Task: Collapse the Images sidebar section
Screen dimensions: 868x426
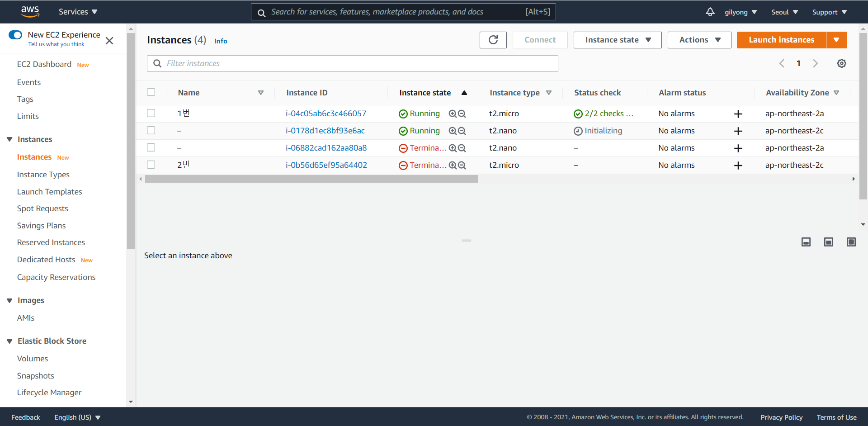Action: click(x=9, y=300)
